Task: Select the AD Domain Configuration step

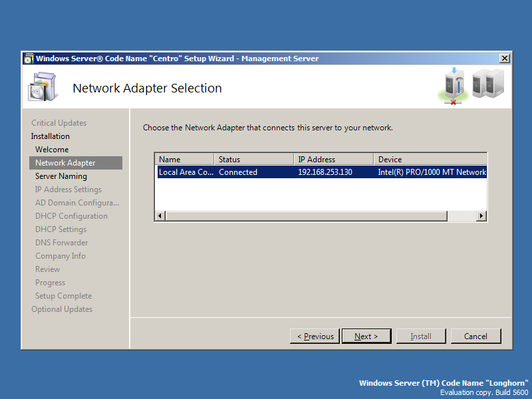Action: pyautogui.click(x=77, y=203)
